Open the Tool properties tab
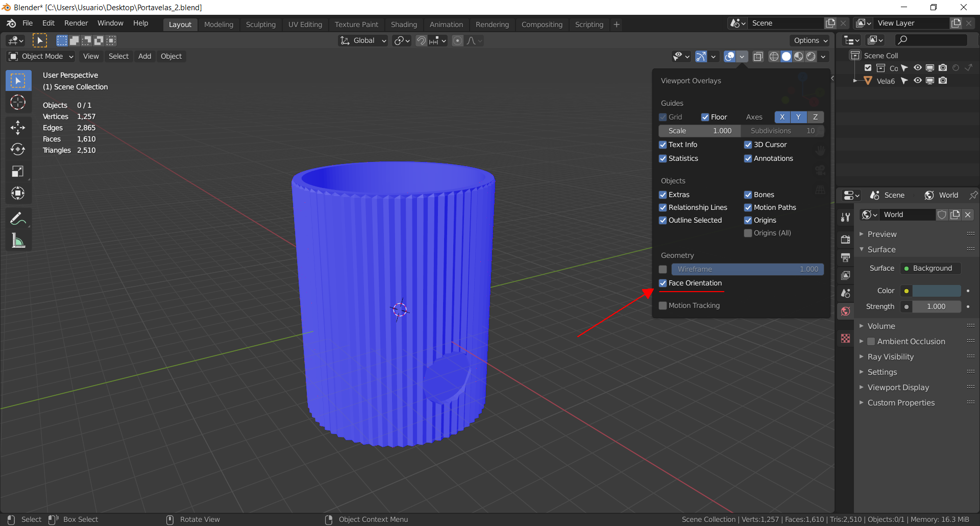 tap(846, 218)
